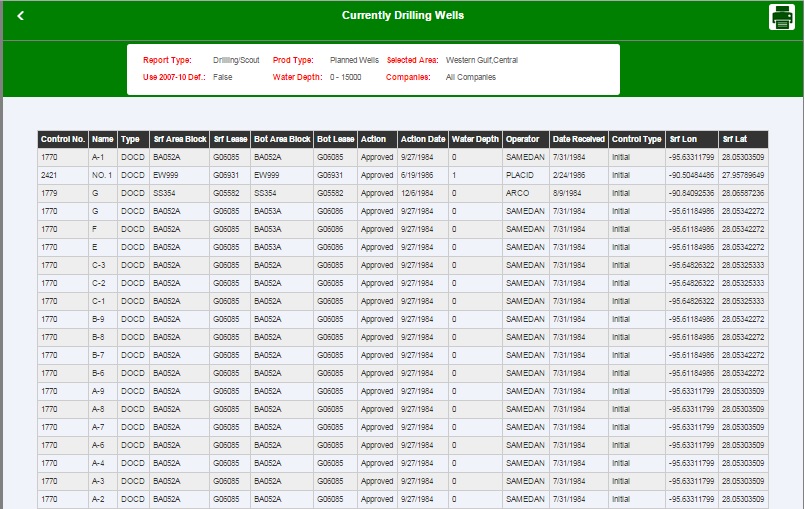805x509 pixels.
Task: Select the well name F cell
Action: pos(103,229)
